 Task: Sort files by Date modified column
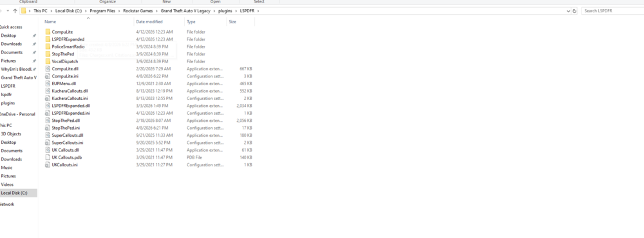(149, 22)
